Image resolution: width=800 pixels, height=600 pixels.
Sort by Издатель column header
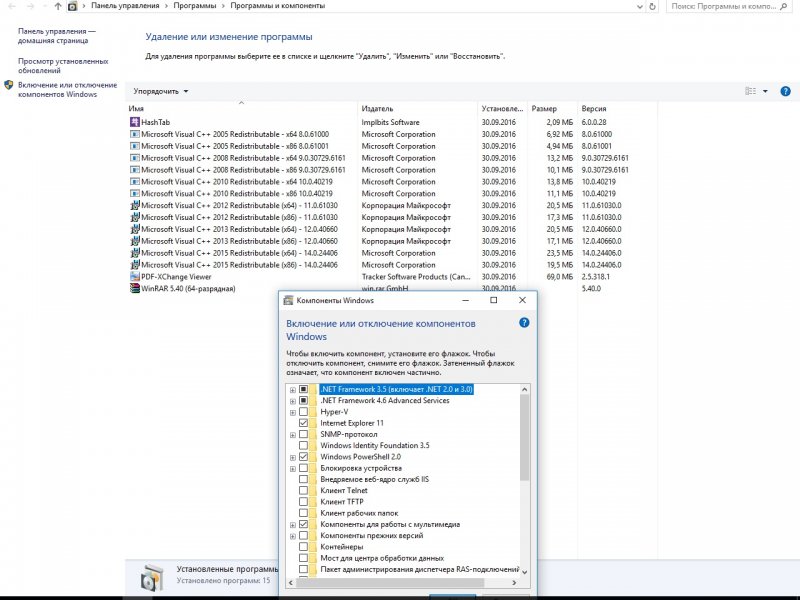click(417, 108)
